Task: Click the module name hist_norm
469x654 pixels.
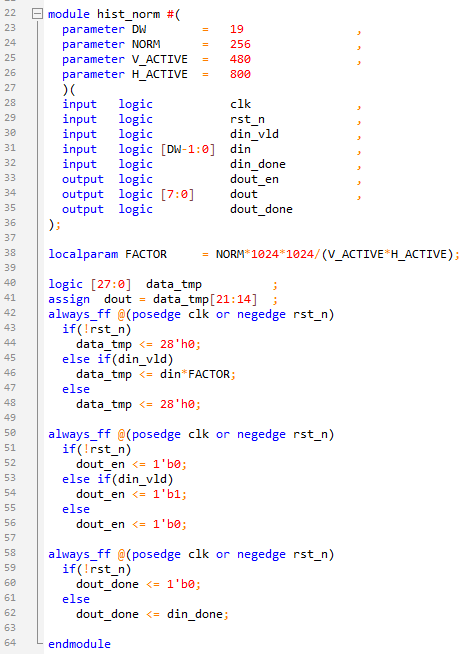Action: point(129,14)
